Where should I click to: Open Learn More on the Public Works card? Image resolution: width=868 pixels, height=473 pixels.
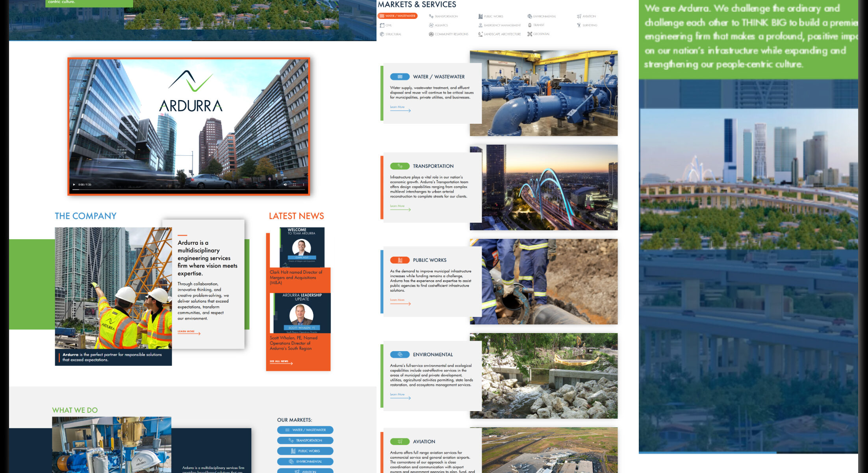point(400,302)
